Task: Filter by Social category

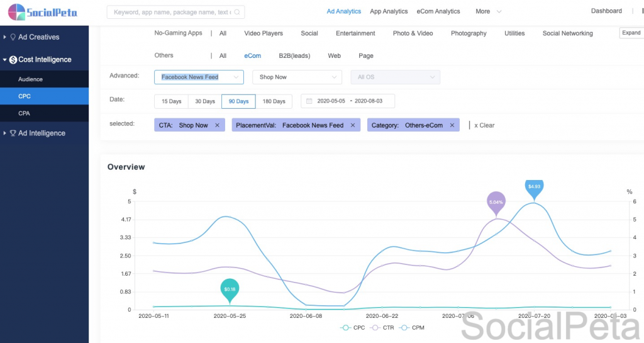Action: (x=309, y=33)
